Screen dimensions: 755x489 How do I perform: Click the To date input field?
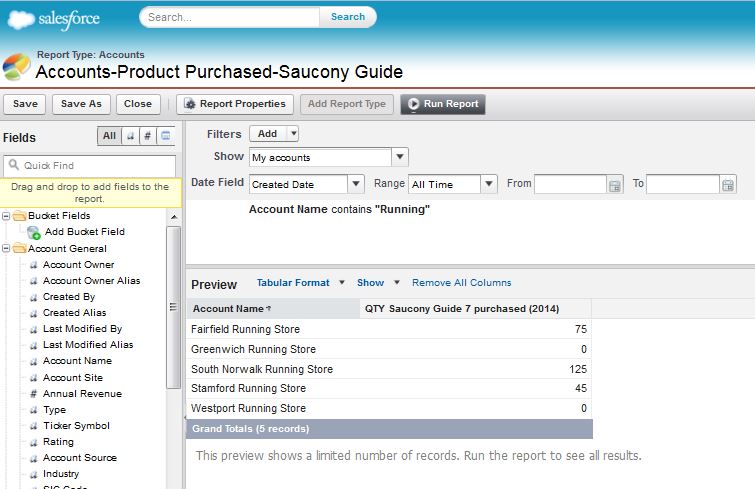coord(683,184)
